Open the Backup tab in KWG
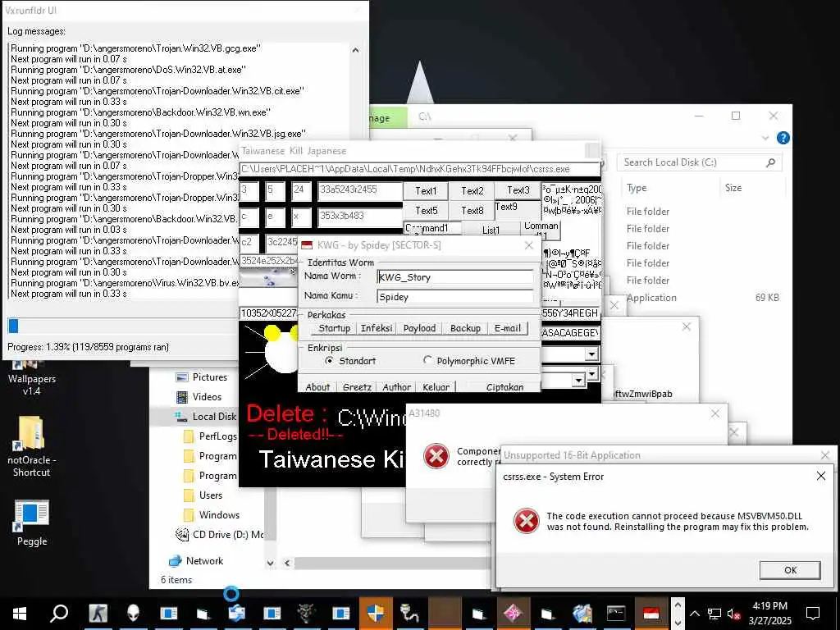840x630 pixels. tap(465, 328)
